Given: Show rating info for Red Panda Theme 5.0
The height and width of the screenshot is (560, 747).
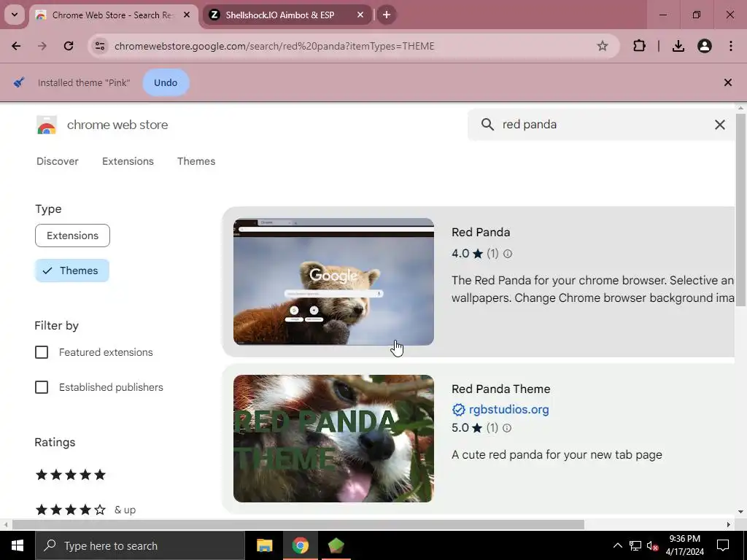Looking at the screenshot, I should coord(507,428).
